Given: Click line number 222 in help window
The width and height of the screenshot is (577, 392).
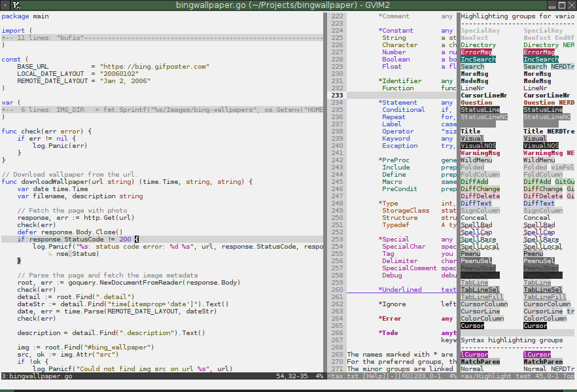Looking at the screenshot, I should (337, 16).
